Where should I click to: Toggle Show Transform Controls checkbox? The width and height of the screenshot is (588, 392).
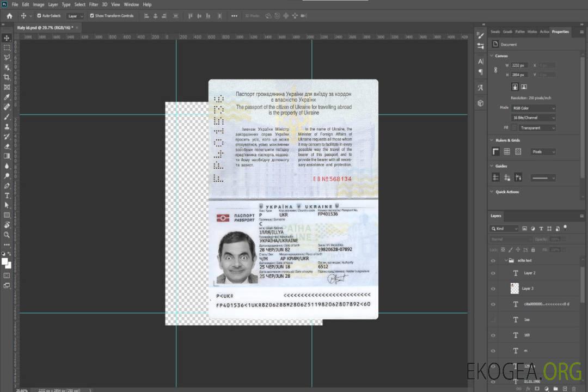click(x=92, y=16)
